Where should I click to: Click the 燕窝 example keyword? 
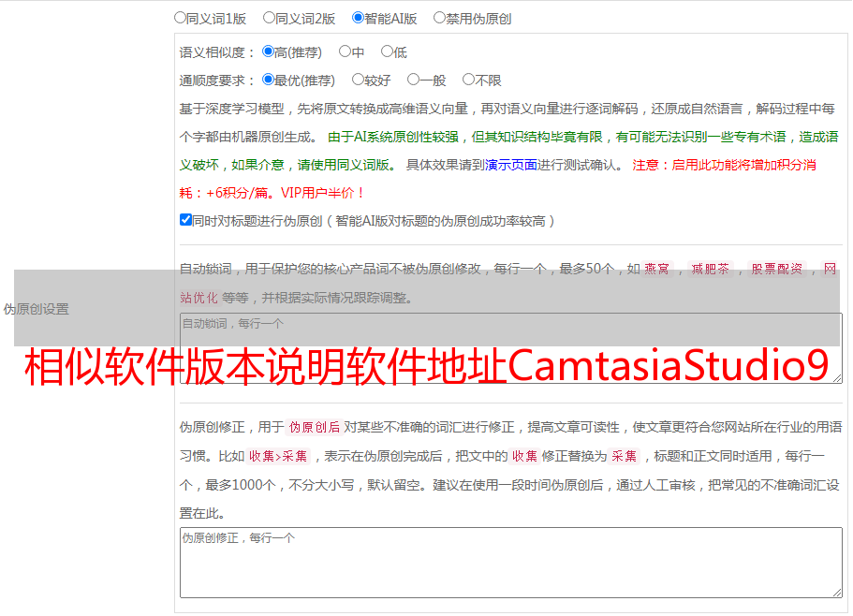click(x=656, y=269)
